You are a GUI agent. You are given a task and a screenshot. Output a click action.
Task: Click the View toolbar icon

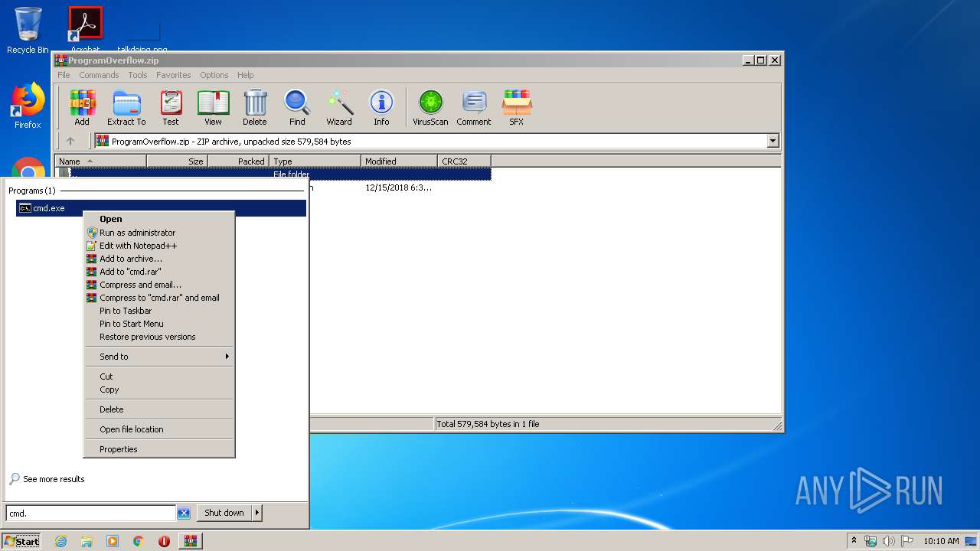[x=213, y=108]
